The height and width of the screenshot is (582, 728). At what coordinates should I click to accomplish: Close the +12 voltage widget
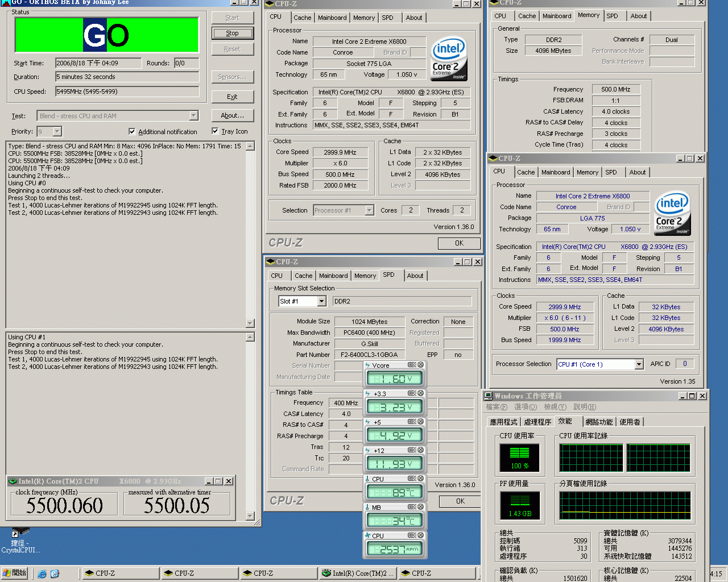click(421, 450)
